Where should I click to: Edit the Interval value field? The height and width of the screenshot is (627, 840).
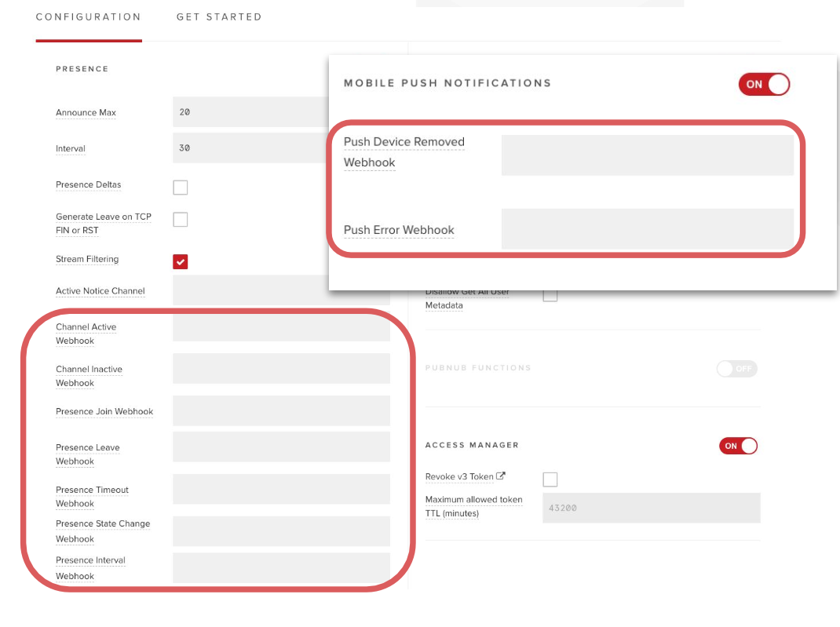[x=250, y=148]
